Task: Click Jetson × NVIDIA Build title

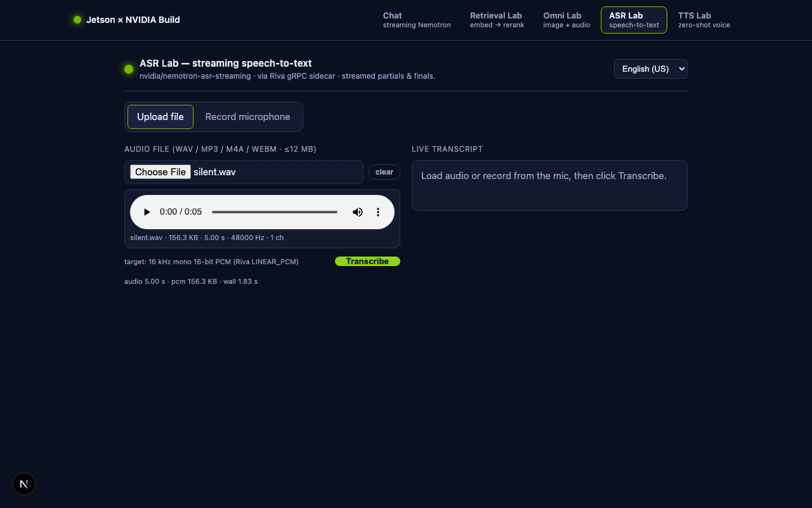Action: [133, 20]
